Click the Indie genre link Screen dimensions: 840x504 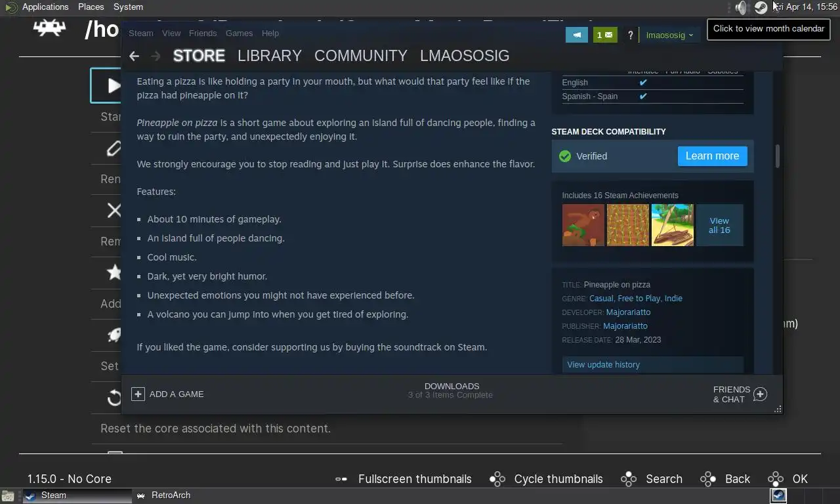point(673,299)
